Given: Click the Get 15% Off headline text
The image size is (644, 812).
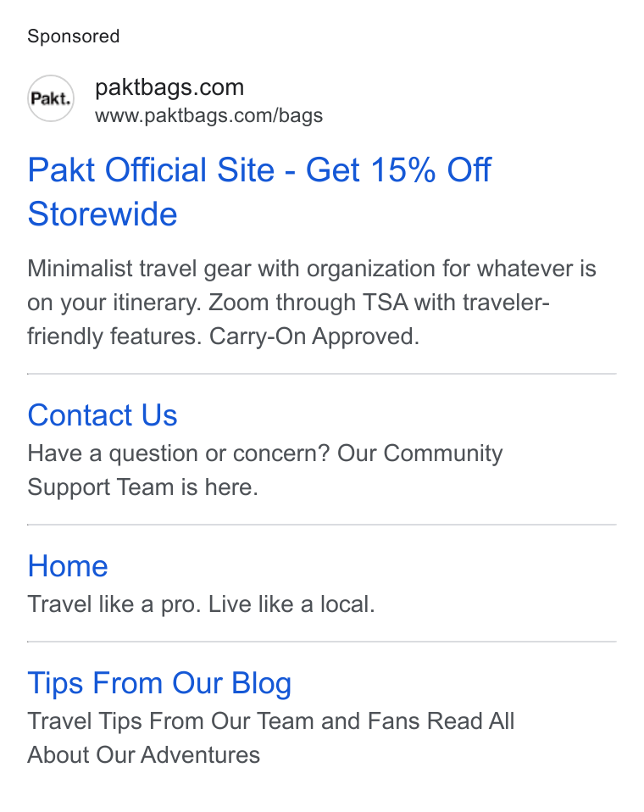Looking at the screenshot, I should coord(398,170).
